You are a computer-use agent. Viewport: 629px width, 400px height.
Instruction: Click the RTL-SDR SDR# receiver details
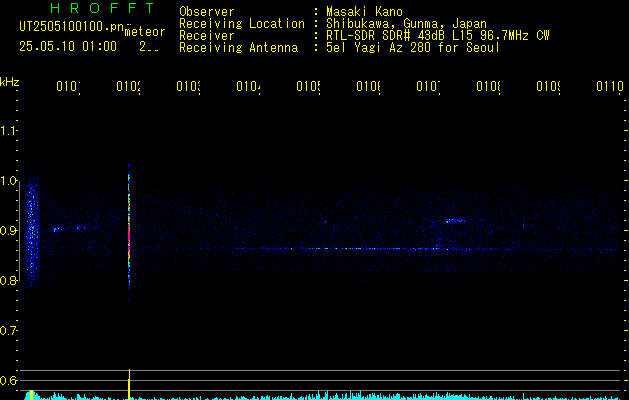click(438, 36)
